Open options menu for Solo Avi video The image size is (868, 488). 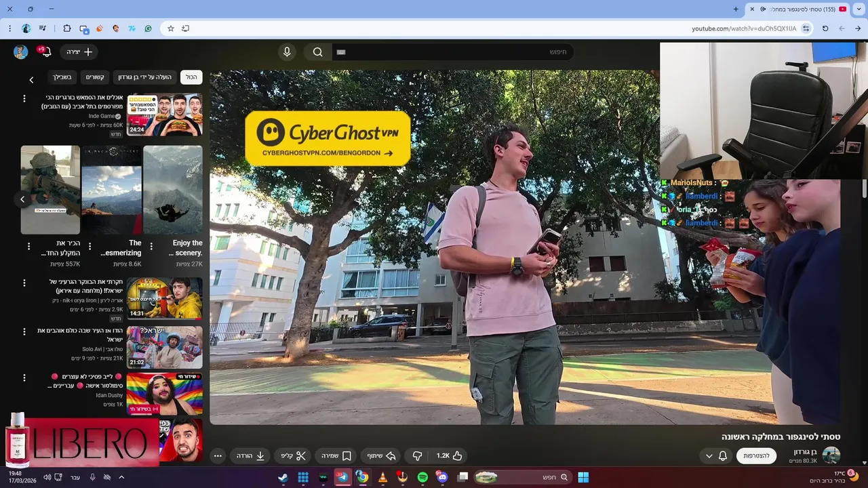(24, 331)
